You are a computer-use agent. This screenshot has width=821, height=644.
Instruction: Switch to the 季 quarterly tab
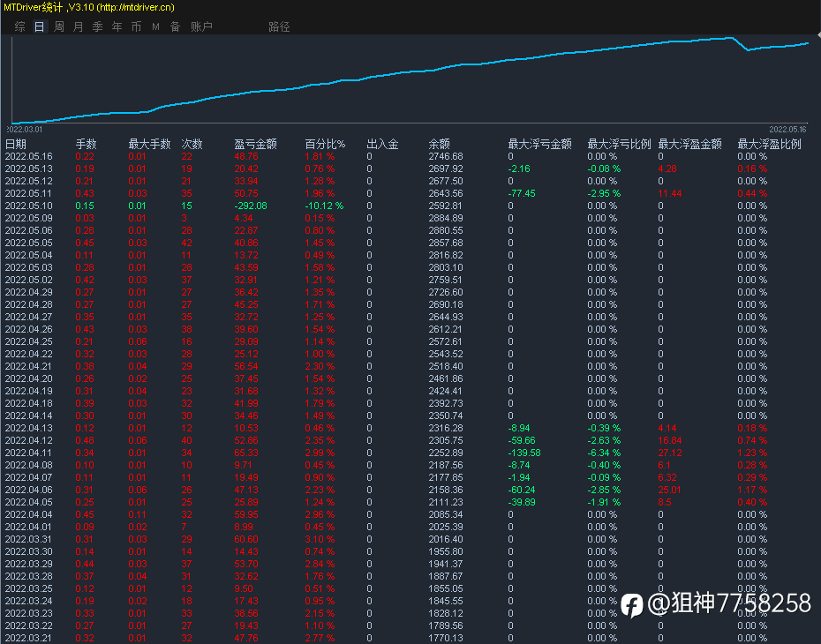pyautogui.click(x=97, y=26)
